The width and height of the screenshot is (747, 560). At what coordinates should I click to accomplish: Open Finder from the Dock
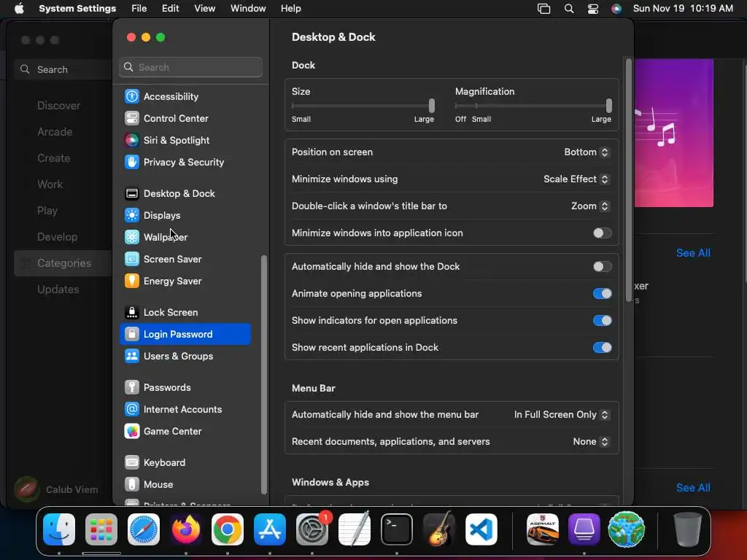(59, 529)
